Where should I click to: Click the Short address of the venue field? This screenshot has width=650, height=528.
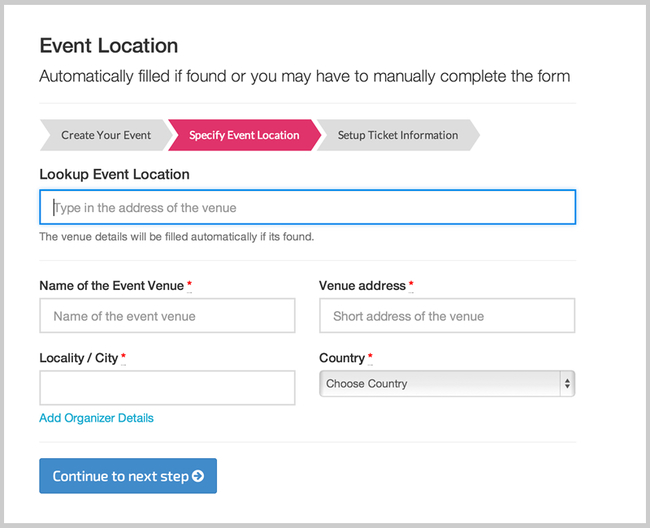446,316
